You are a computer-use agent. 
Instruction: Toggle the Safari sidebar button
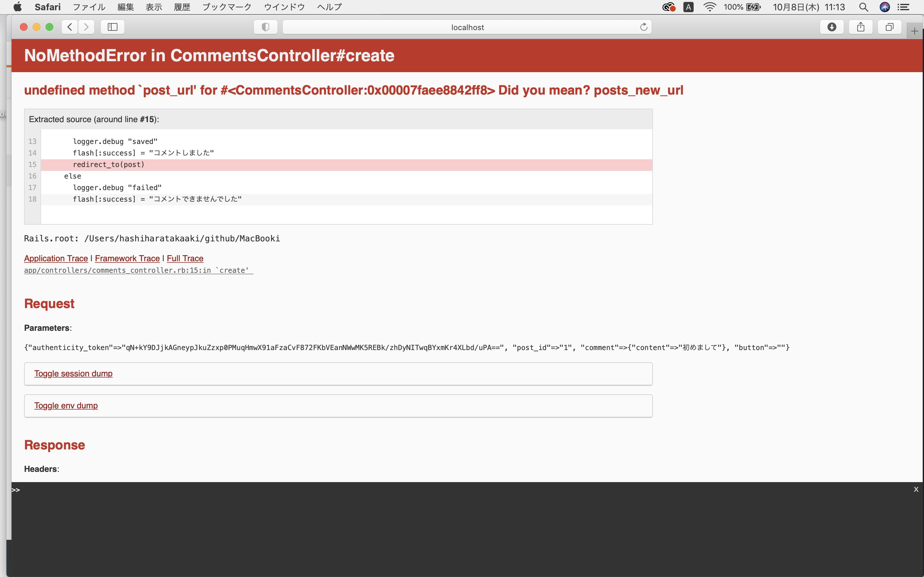(113, 27)
